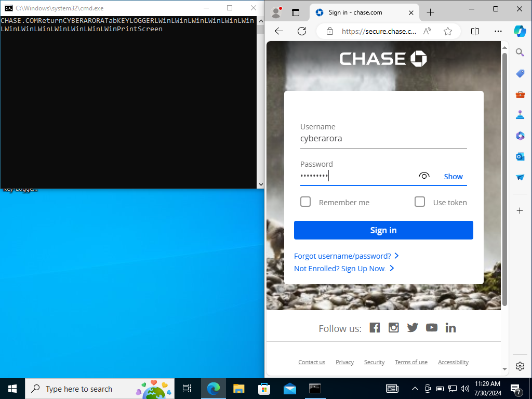Screen dimensions: 532x399
Task: Open Edge sidebar Tools briefcase icon
Action: tap(520, 94)
